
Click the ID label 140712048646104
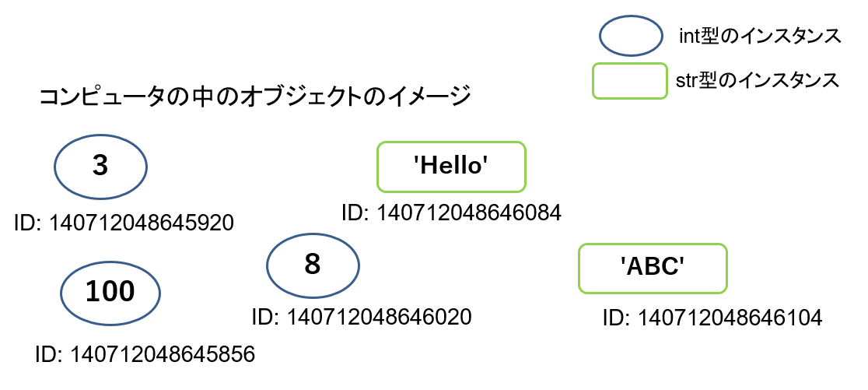tap(712, 318)
